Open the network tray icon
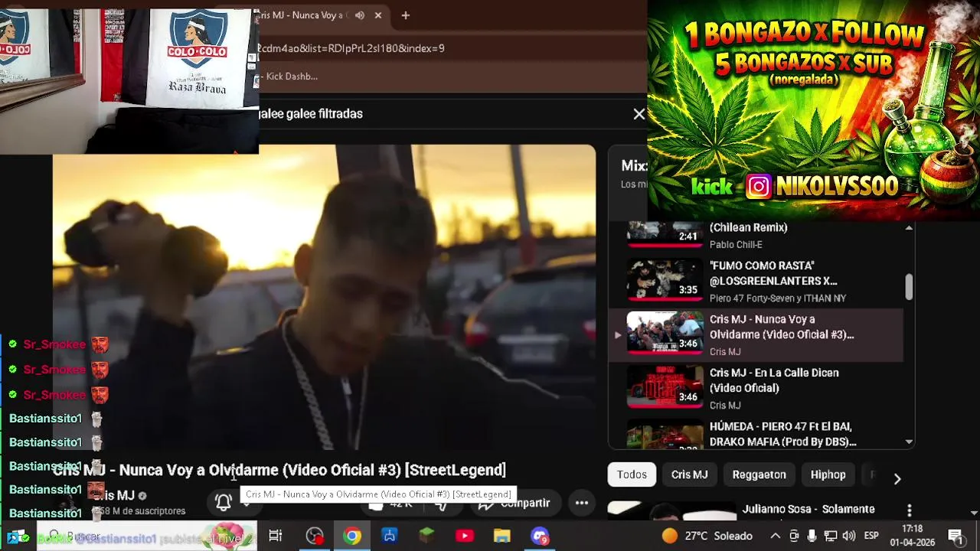The height and width of the screenshot is (551, 980). point(830,536)
